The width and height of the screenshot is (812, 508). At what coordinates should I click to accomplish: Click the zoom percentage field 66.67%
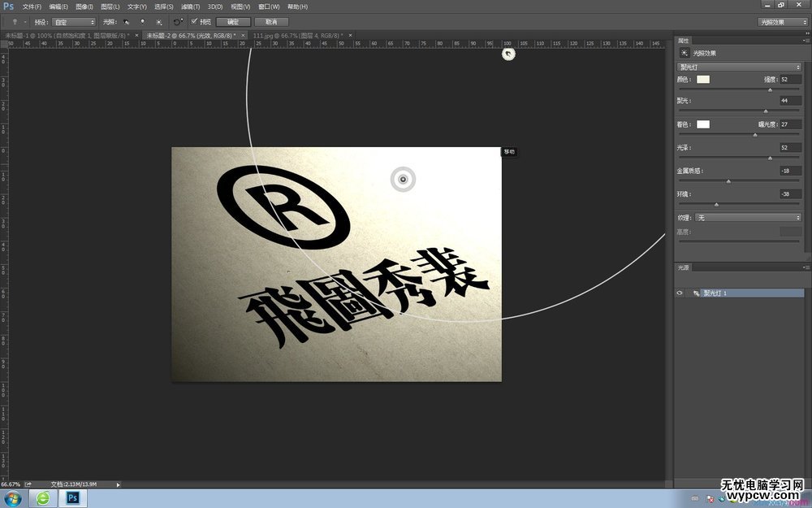[x=11, y=484]
